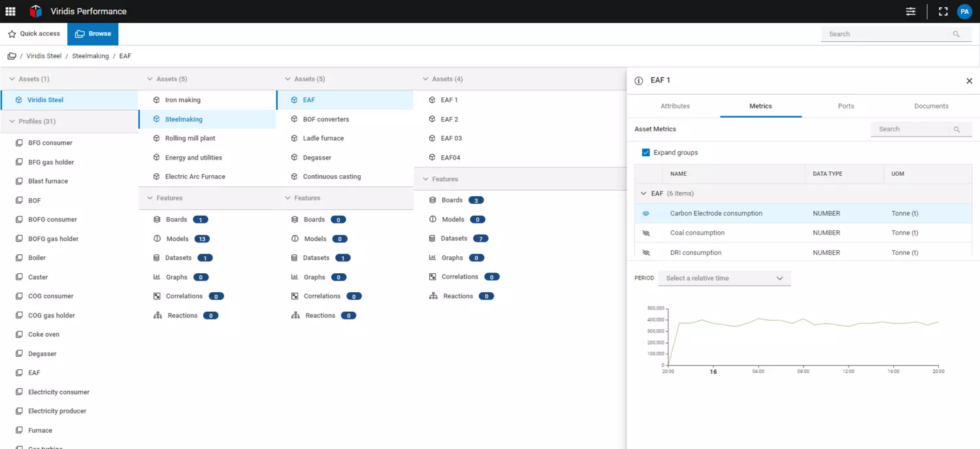
Task: Switch to the Attributes tab
Action: [675, 106]
